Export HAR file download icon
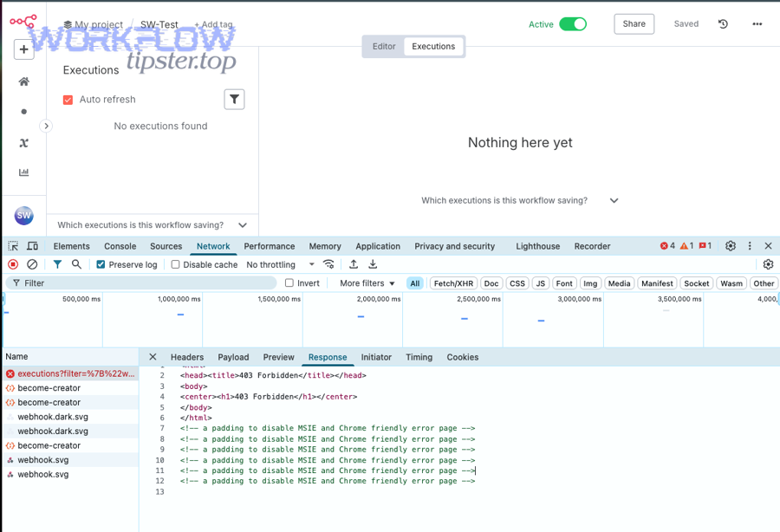This screenshot has height=532, width=780. pos(373,264)
